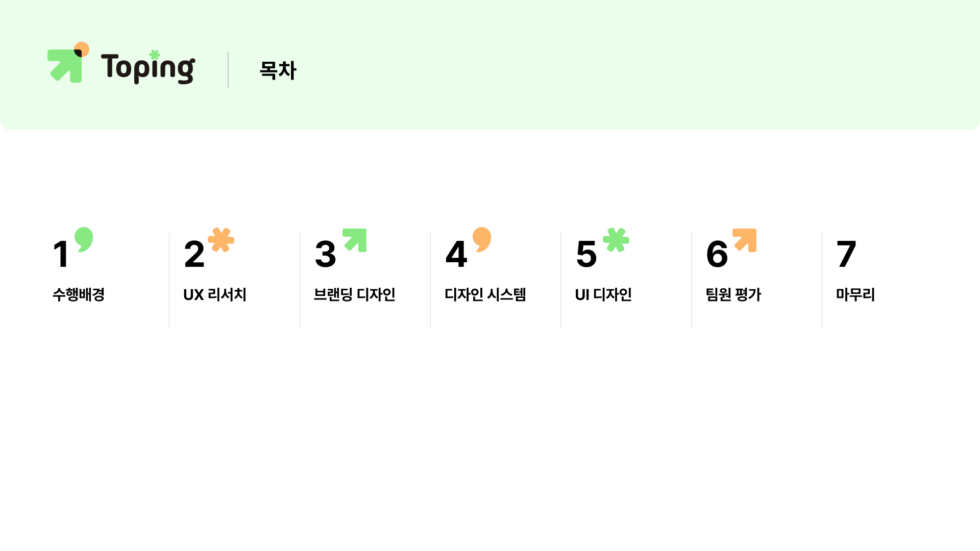Select the 수행배경 section label
Image resolution: width=980 pixels, height=551 pixels.
click(79, 294)
